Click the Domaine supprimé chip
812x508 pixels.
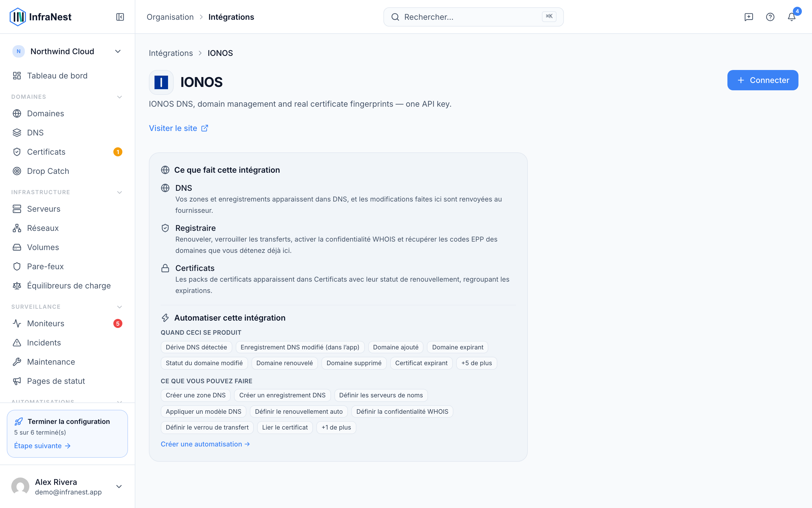pos(354,363)
